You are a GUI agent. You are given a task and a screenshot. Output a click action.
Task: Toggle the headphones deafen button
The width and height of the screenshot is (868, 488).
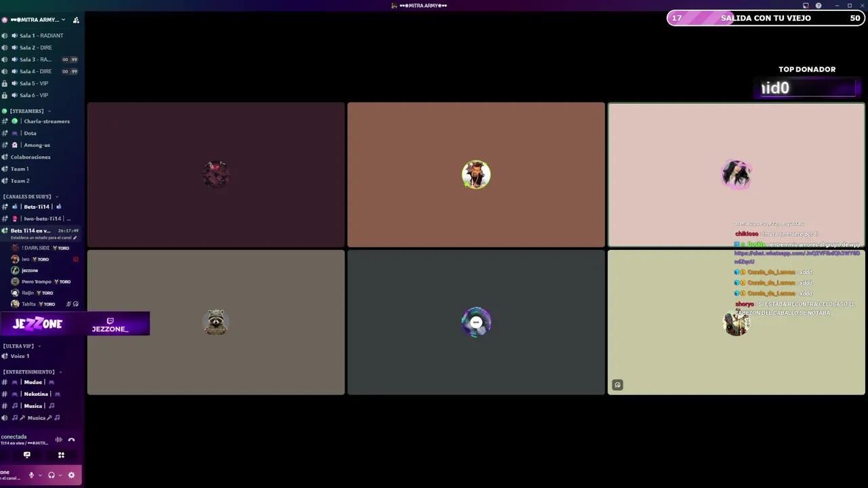coord(51,475)
